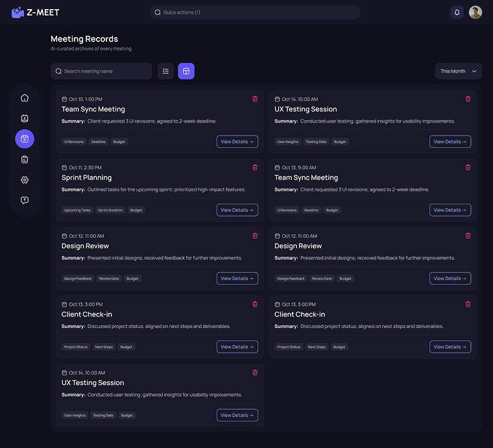
Task: Click the magnifier icon in Quick actions
Action: pyautogui.click(x=158, y=12)
